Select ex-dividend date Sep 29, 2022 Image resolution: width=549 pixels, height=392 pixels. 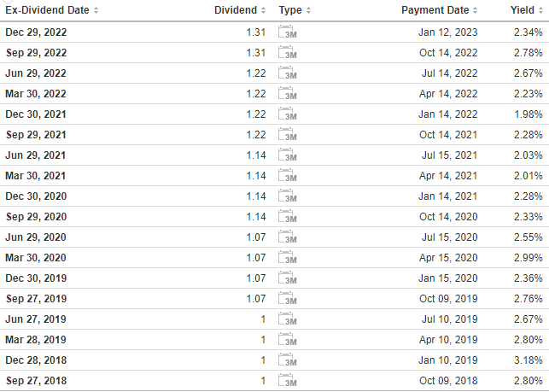click(37, 53)
